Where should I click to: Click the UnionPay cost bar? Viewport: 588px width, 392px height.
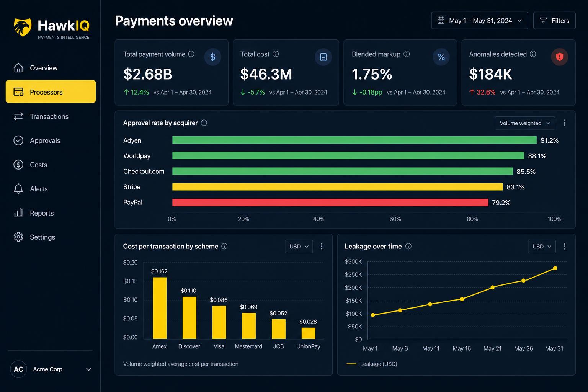click(x=309, y=333)
